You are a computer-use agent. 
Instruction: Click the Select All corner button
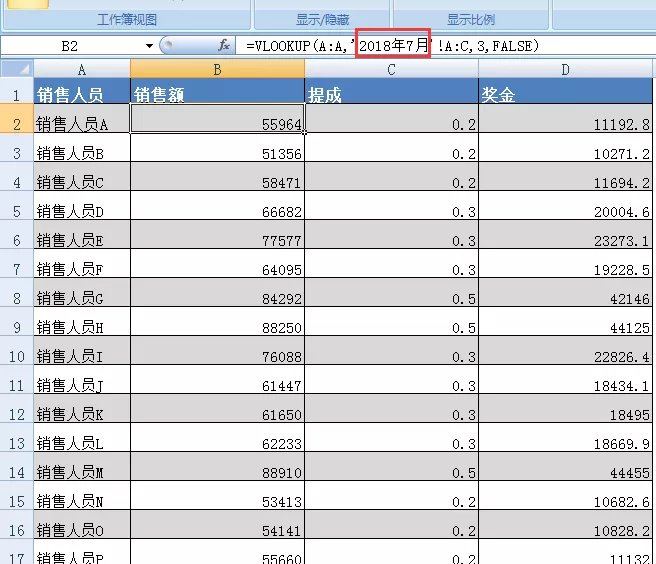pos(17,69)
